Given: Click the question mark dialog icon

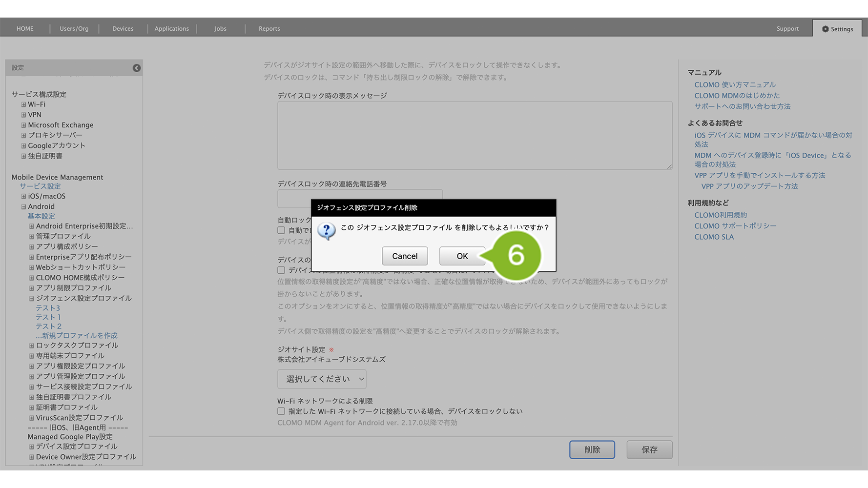Looking at the screenshot, I should click(326, 230).
